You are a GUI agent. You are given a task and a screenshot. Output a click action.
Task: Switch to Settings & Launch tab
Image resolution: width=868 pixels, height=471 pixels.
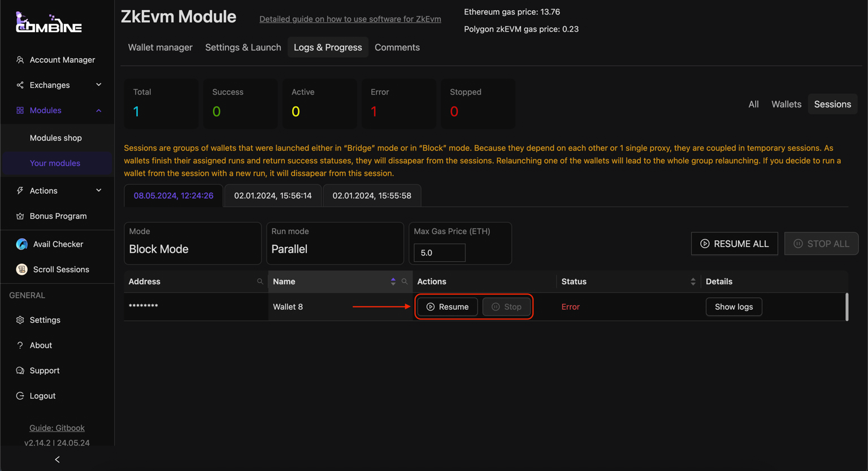243,47
